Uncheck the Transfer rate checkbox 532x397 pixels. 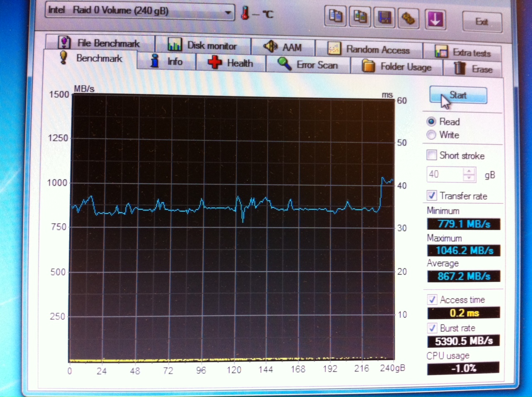(x=432, y=196)
